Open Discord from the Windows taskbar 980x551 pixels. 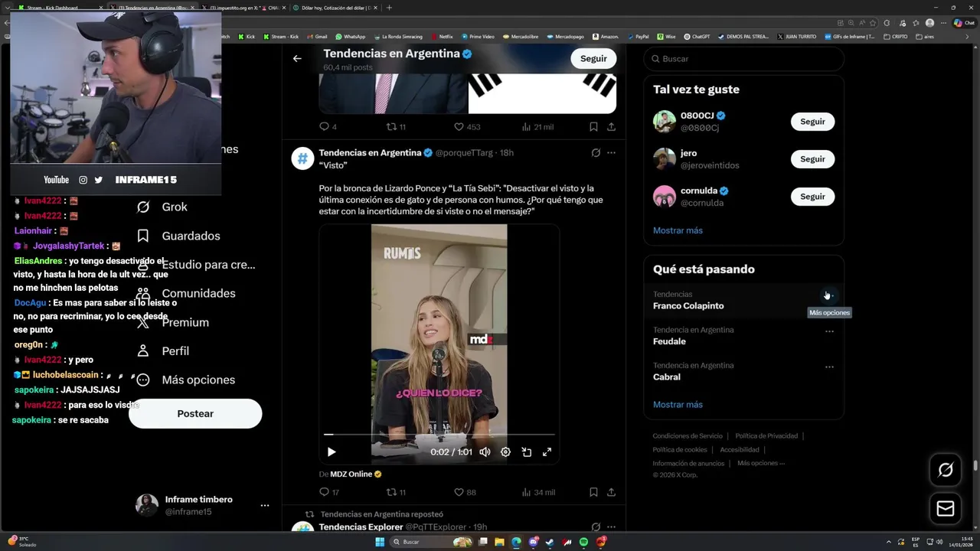pos(533,542)
